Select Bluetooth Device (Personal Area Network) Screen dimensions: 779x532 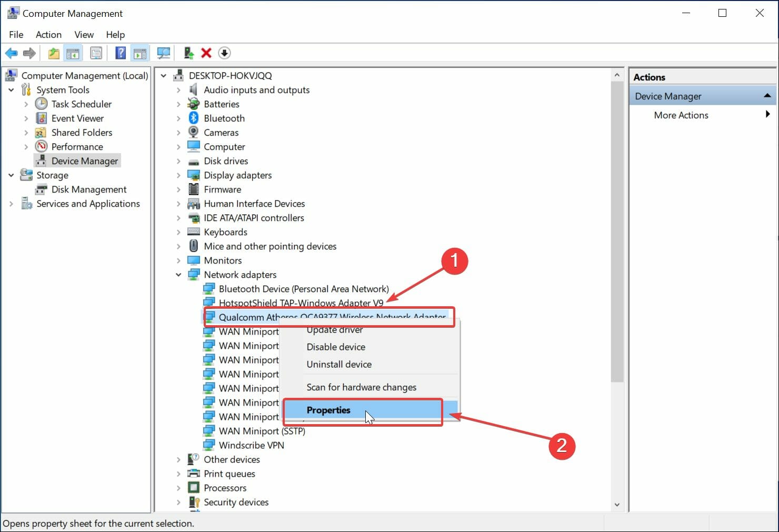(x=304, y=289)
